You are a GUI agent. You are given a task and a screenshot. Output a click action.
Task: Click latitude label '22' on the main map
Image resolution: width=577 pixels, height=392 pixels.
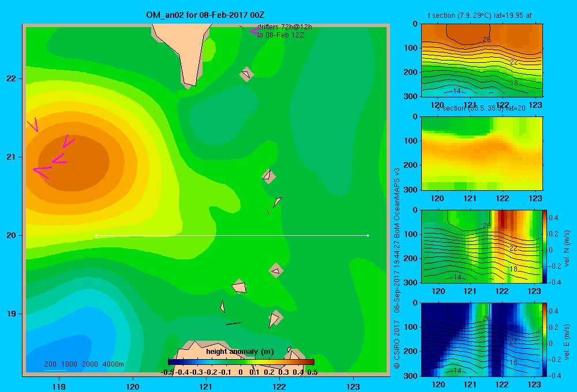[11, 79]
